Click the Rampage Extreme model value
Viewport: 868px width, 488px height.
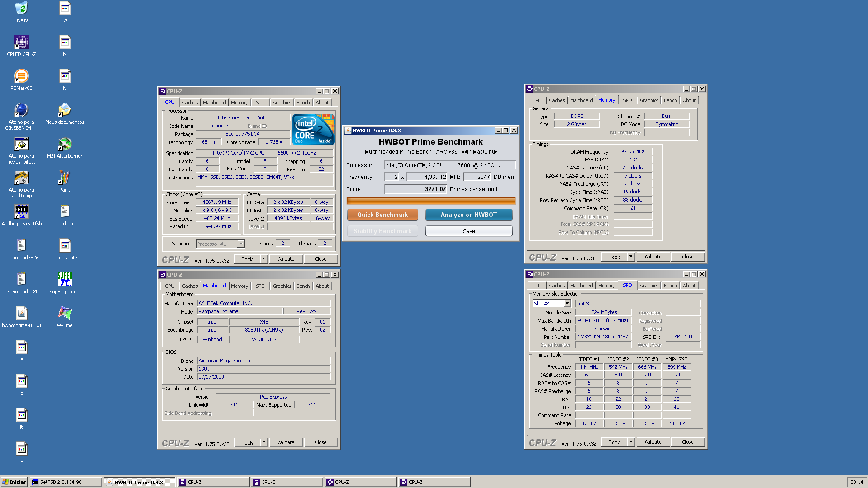[239, 311]
